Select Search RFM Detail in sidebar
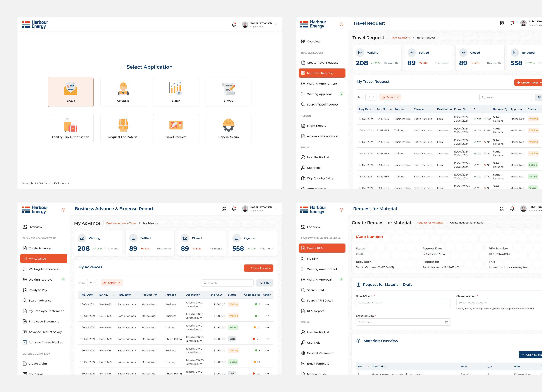Screen dimensions: 542x392 point(320,301)
